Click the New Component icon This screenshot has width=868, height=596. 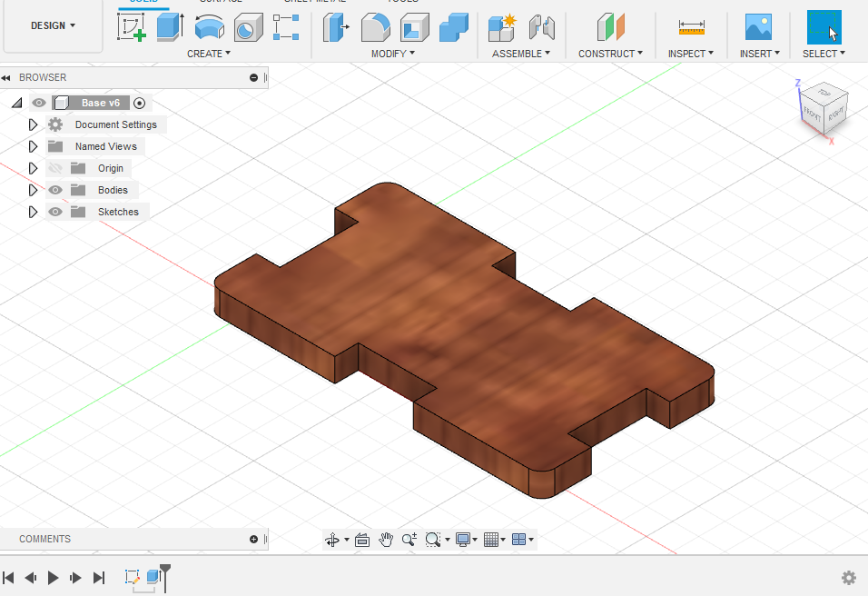pyautogui.click(x=502, y=27)
